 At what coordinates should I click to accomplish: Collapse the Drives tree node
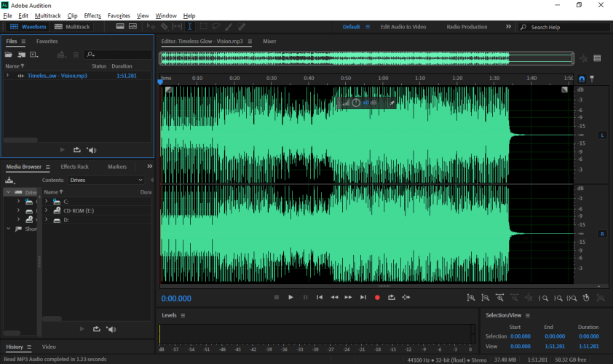8,192
